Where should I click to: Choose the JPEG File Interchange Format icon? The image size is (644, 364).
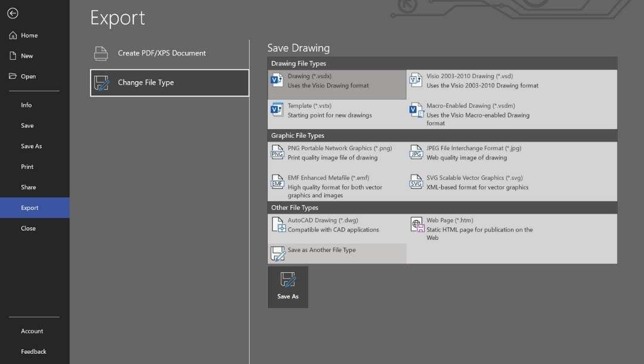coord(416,152)
